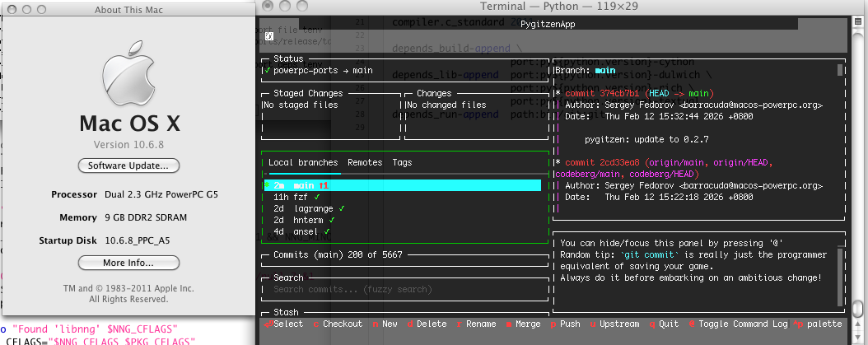Focus the Staged Changes panel
This screenshot has height=345, width=868.
(x=330, y=115)
